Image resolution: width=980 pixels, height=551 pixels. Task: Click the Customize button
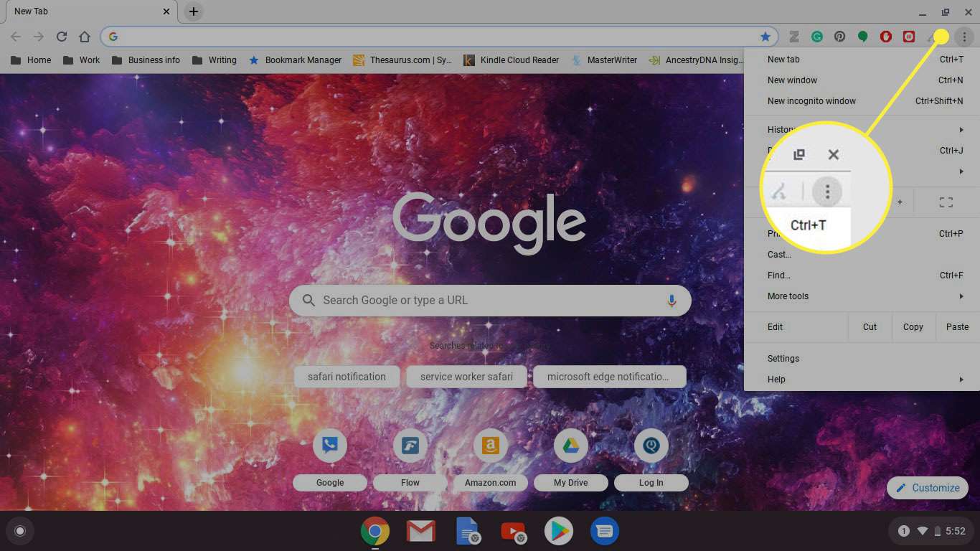(x=928, y=488)
